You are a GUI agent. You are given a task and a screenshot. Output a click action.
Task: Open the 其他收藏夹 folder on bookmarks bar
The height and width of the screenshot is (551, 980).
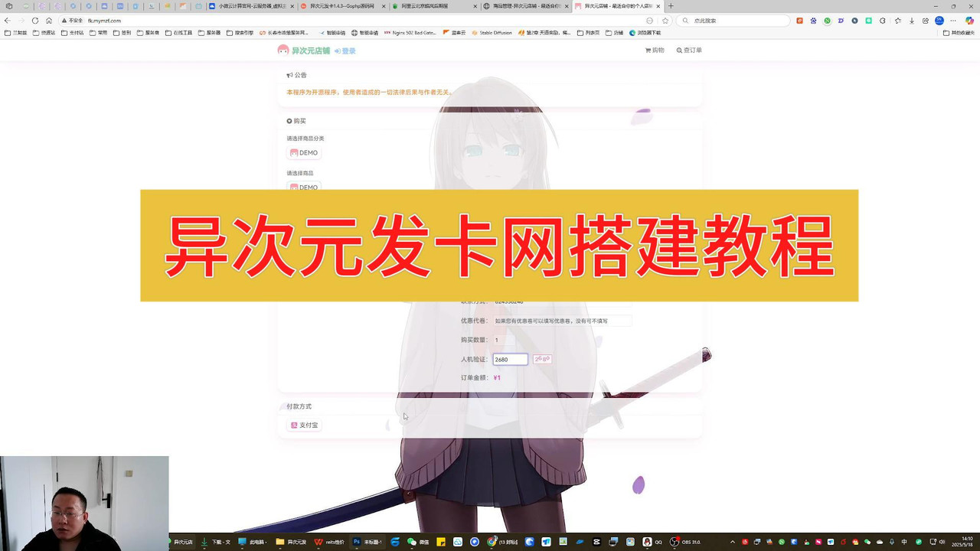959,33
